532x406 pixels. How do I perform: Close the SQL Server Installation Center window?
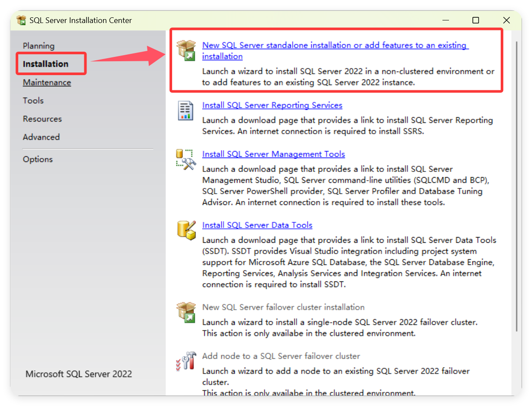coord(506,20)
